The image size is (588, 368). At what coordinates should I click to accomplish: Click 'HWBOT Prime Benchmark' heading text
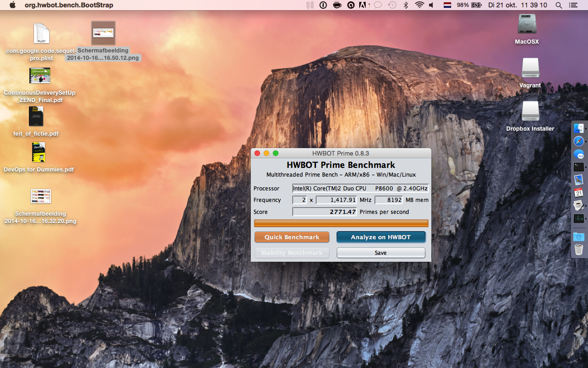pos(341,165)
